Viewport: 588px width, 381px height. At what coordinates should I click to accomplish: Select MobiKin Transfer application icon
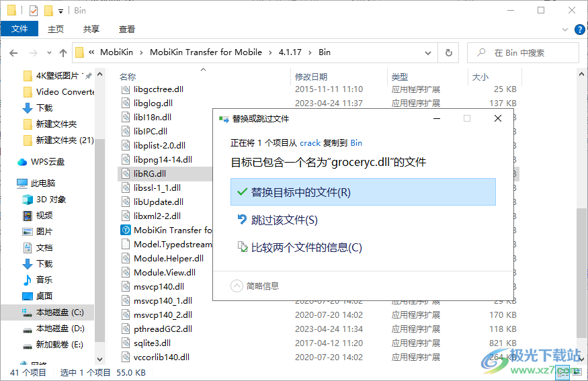point(126,230)
